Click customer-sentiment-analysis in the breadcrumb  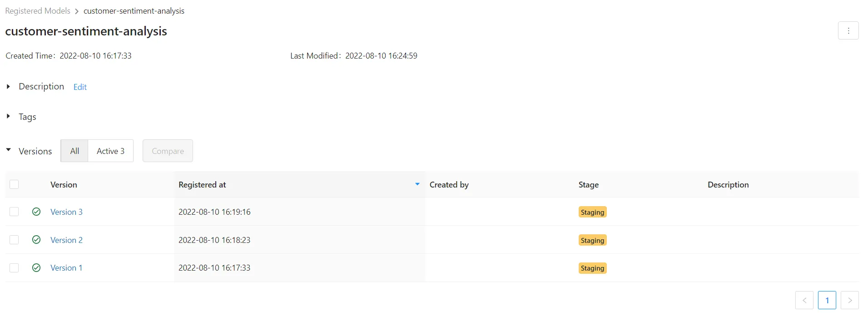click(x=134, y=11)
